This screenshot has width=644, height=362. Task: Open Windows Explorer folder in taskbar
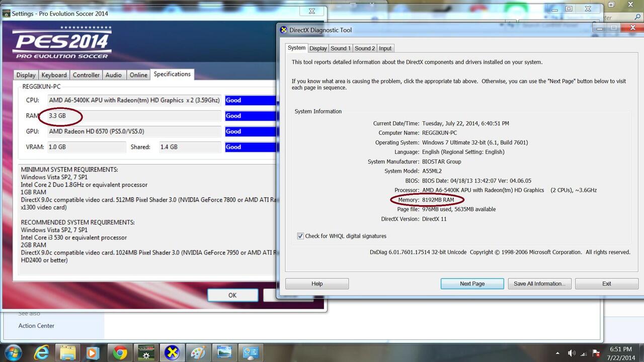[x=67, y=352]
